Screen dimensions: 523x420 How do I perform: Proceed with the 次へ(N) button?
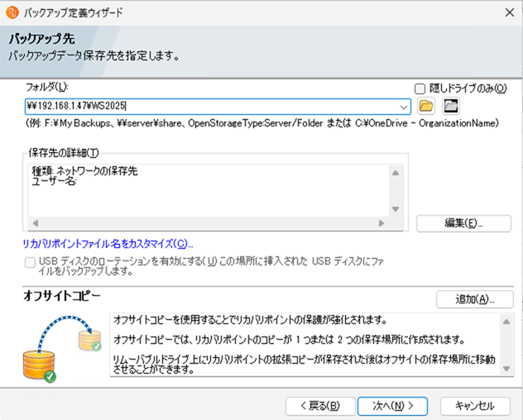click(392, 406)
